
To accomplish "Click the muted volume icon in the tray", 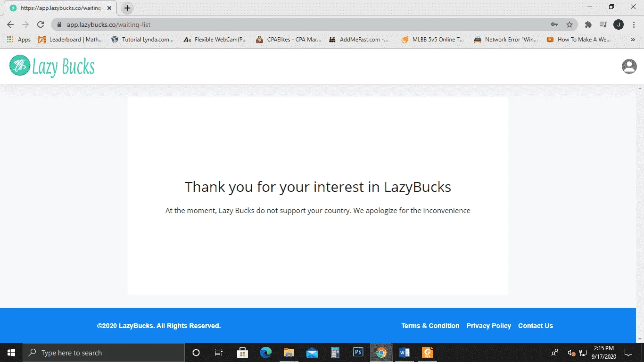I will [571, 353].
